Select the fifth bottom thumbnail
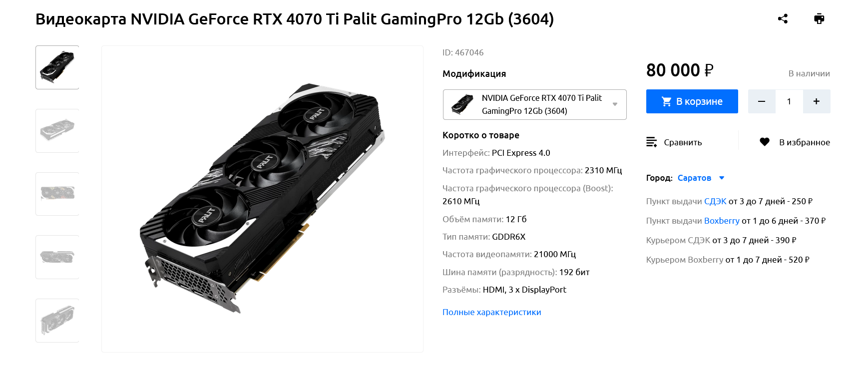Image resolution: width=868 pixels, height=373 pixels. [x=57, y=321]
